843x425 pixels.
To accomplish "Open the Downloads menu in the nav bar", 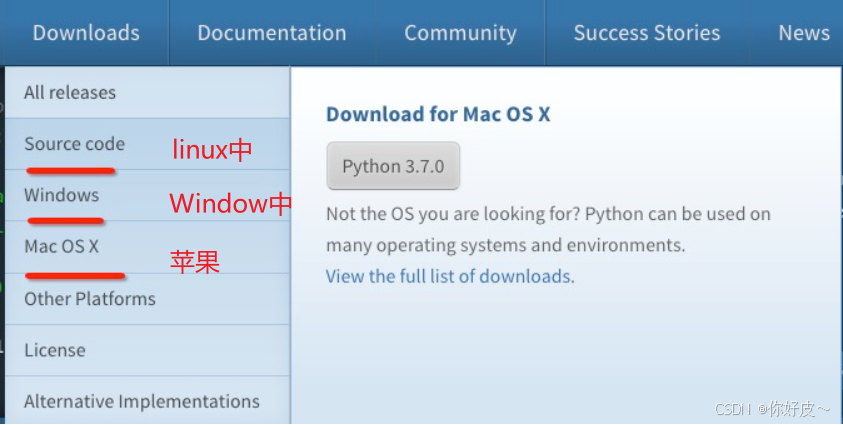I will pyautogui.click(x=86, y=33).
